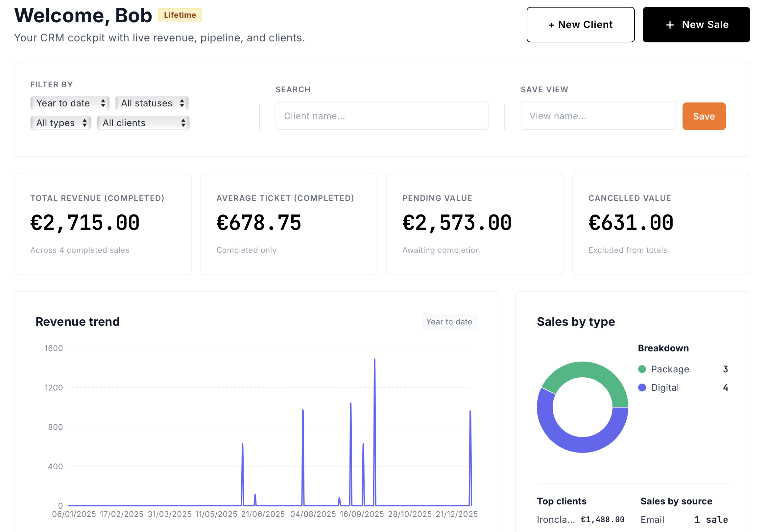This screenshot has width=768, height=532.
Task: Click the Lifetime badge next to Welcome
Action: point(180,15)
